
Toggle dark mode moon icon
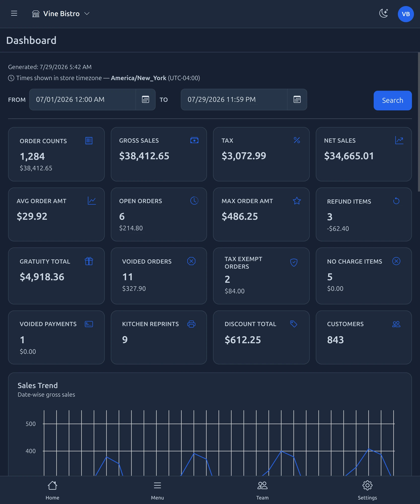[x=383, y=13]
